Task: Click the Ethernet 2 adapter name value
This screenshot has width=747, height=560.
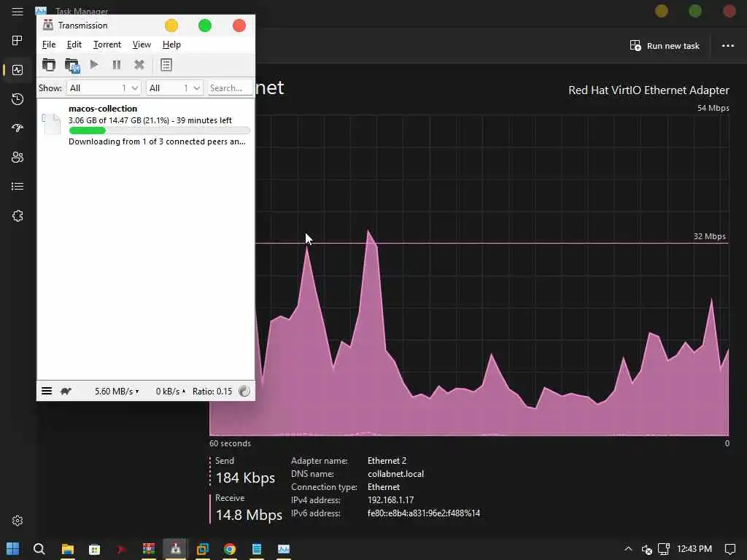Action: pos(387,461)
